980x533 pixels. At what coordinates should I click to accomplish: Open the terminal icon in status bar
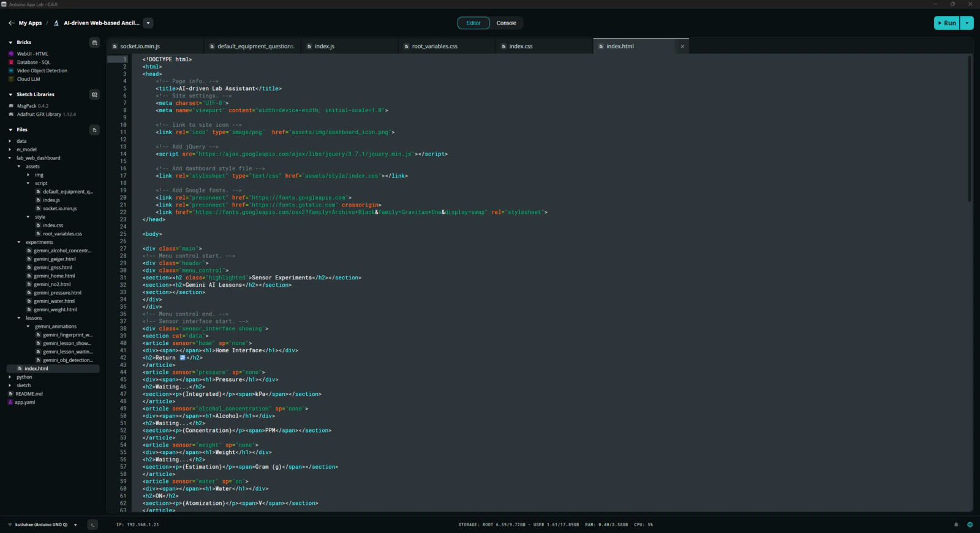92,524
